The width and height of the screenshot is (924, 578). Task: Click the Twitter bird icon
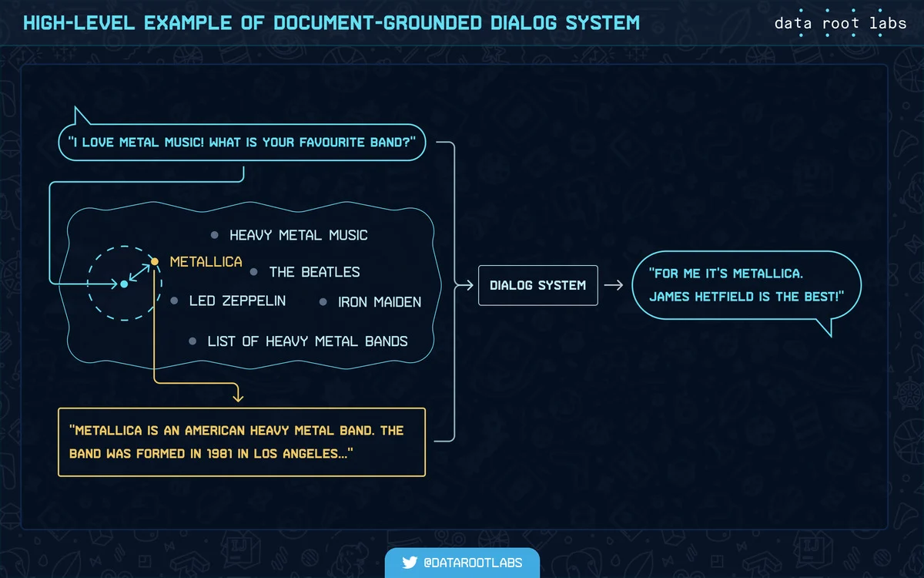click(410, 563)
